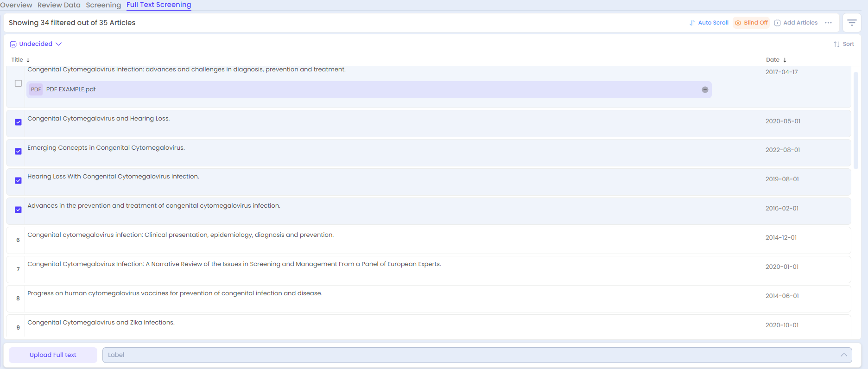Click the Upload Full text button
The height and width of the screenshot is (369, 868).
click(53, 355)
